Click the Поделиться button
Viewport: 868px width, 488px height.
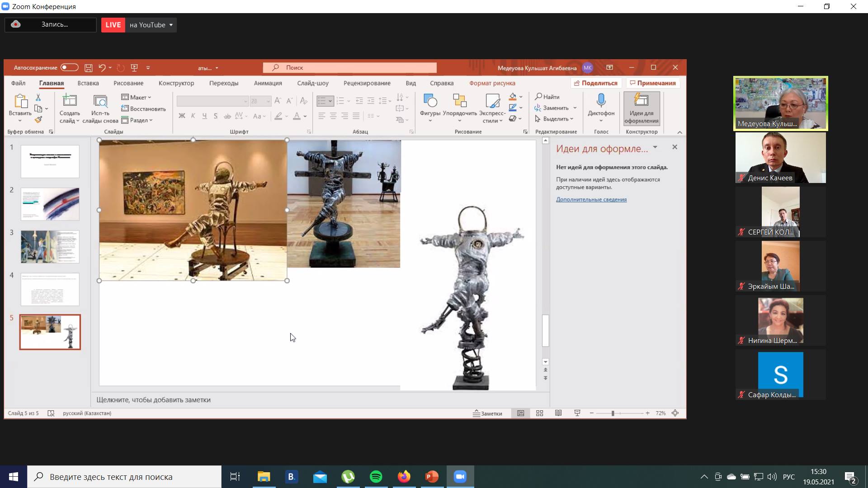coord(596,83)
